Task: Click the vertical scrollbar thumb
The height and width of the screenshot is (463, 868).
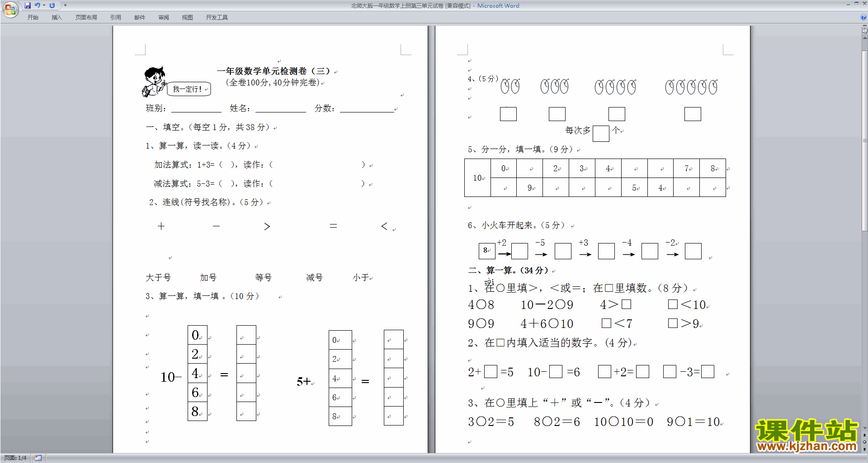Action: (x=864, y=141)
